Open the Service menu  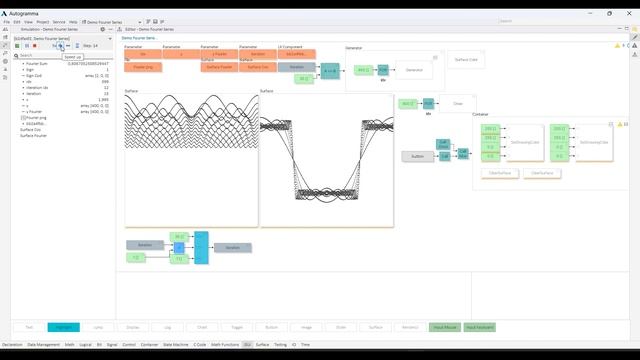[x=59, y=22]
